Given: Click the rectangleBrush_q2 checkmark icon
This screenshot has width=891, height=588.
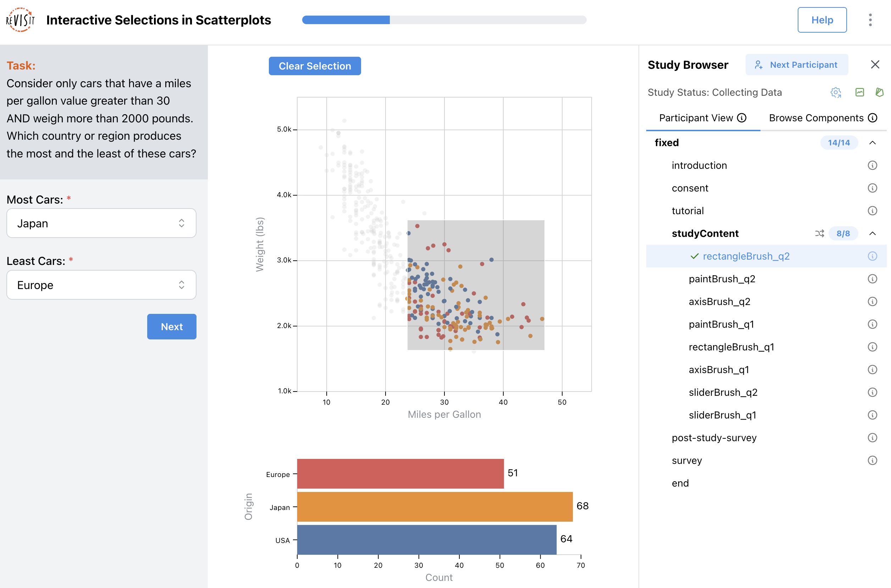Looking at the screenshot, I should pyautogui.click(x=694, y=256).
